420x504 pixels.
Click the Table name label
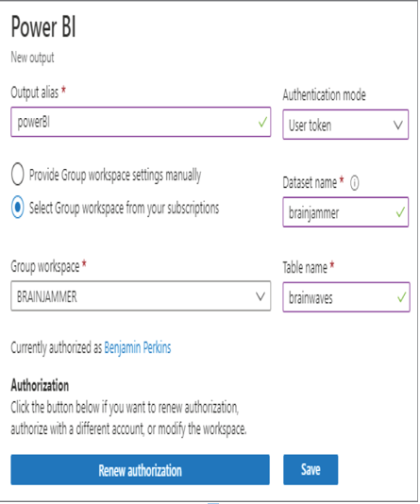coord(305,267)
